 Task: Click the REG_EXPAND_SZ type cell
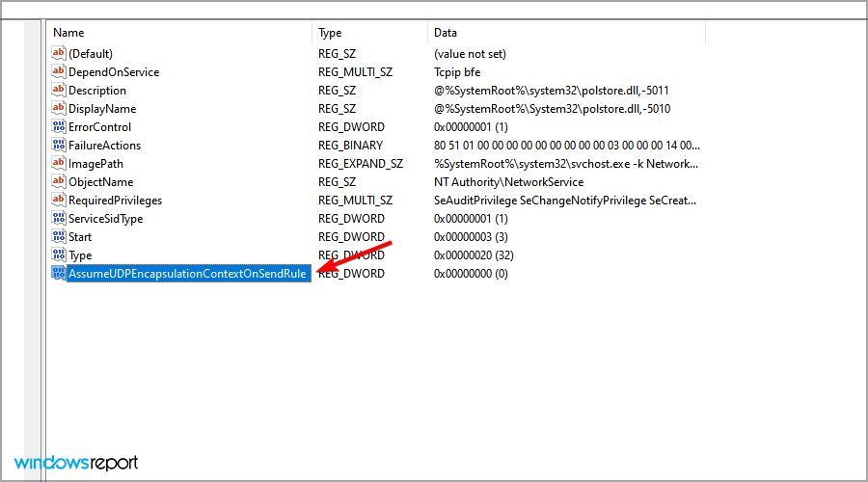click(x=361, y=163)
